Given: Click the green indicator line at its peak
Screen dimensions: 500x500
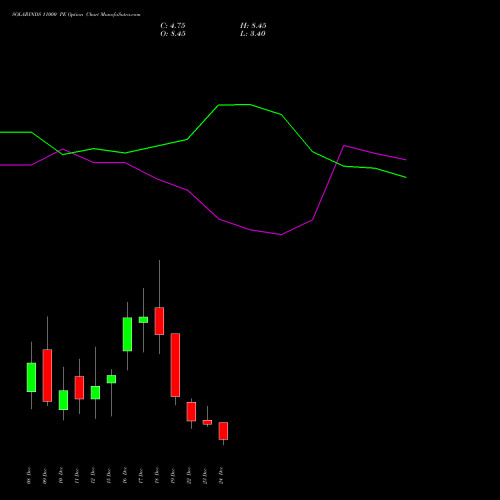Looking at the screenshot, I should click(250, 105).
